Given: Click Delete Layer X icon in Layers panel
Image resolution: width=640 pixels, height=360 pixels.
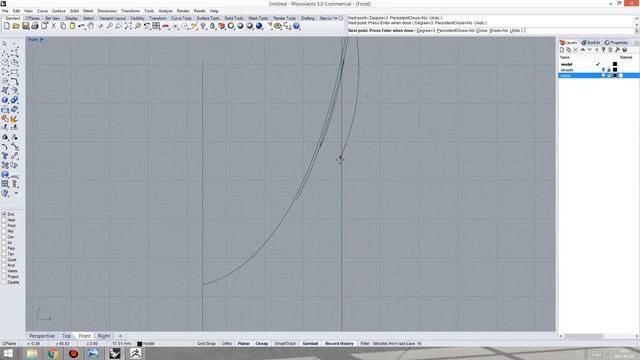Looking at the screenshot, I should [x=576, y=50].
